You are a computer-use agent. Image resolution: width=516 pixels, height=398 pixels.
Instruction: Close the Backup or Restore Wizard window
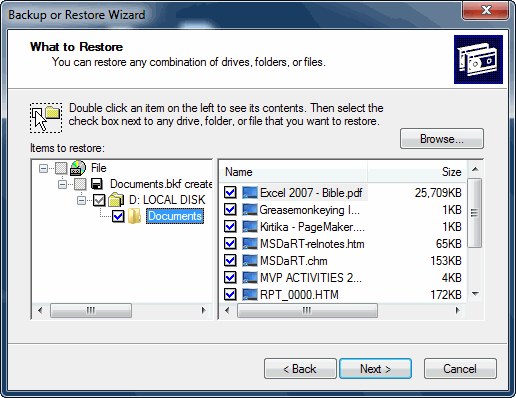[x=485, y=10]
